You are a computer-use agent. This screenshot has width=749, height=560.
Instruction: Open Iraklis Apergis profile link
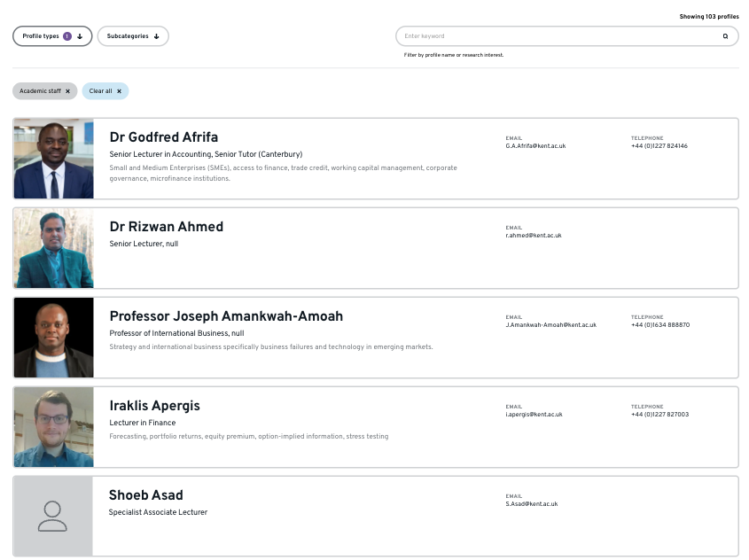pos(154,406)
